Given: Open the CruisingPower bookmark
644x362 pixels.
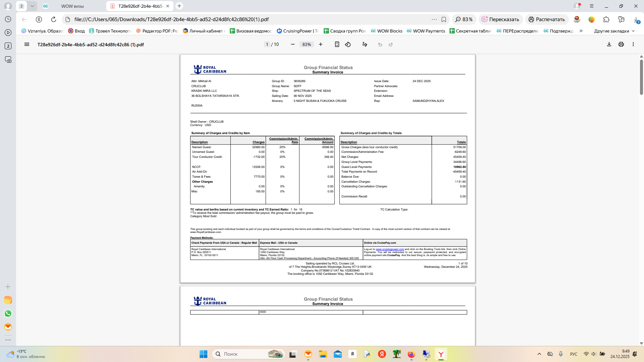Looking at the screenshot, I should click(x=298, y=31).
